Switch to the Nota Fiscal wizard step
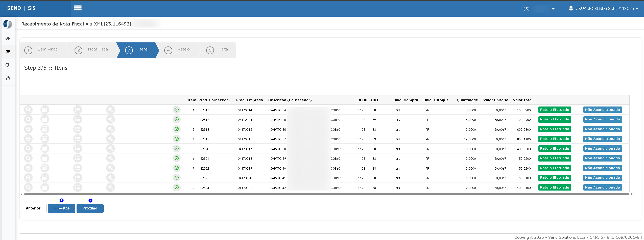 click(x=92, y=50)
